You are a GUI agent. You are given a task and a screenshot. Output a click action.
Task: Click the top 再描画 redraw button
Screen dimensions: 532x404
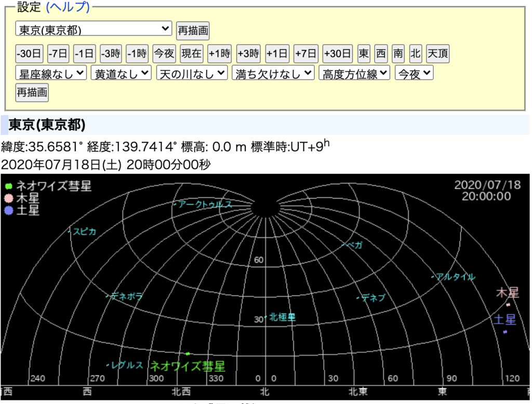[x=193, y=30]
